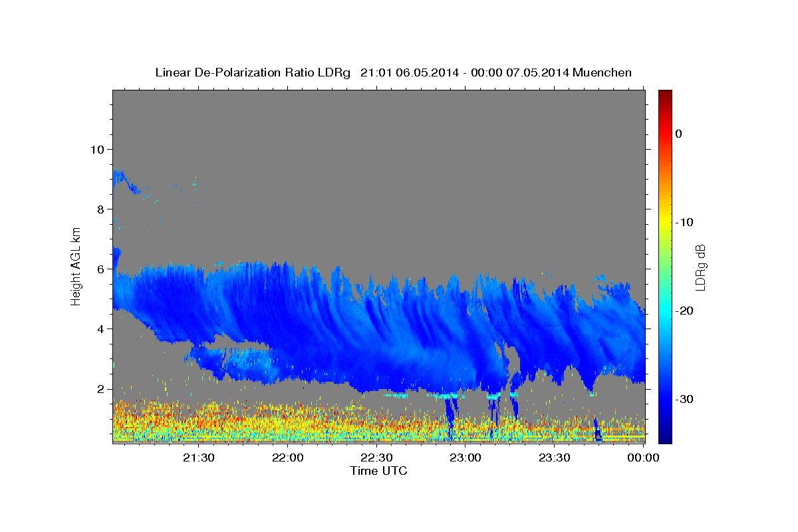798x532 pixels.
Task: Click the height tick label 10
Action: [x=96, y=149]
